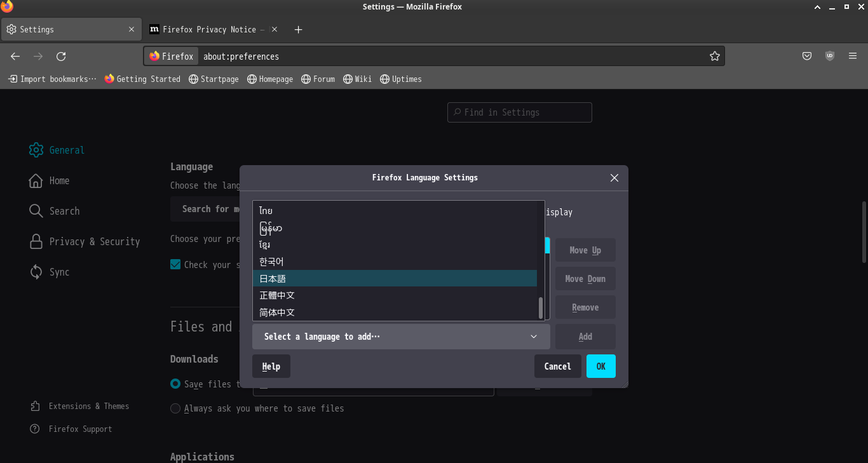Open the Getting Started bookmark
This screenshot has height=463, width=868.
click(x=142, y=79)
